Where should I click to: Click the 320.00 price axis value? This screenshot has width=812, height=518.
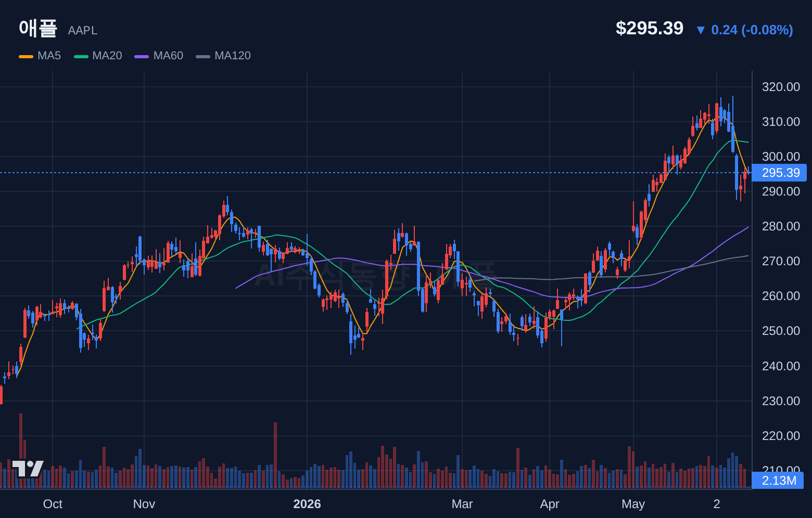point(781,87)
